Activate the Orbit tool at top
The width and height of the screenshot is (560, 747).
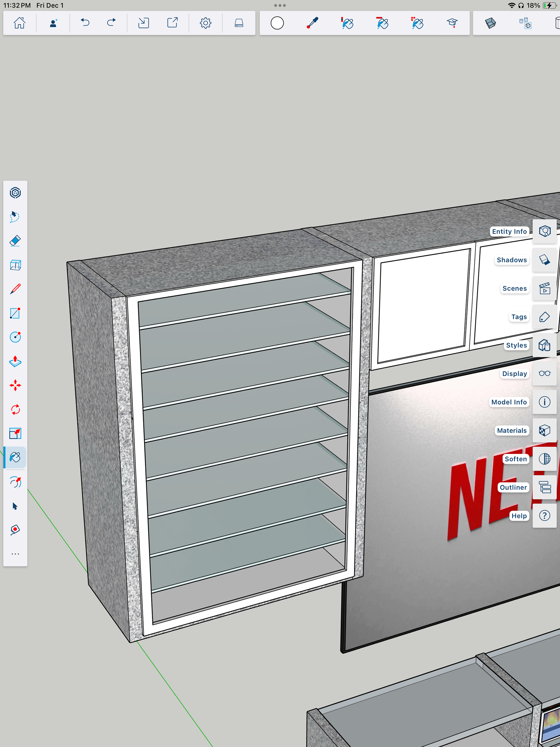[x=15, y=193]
